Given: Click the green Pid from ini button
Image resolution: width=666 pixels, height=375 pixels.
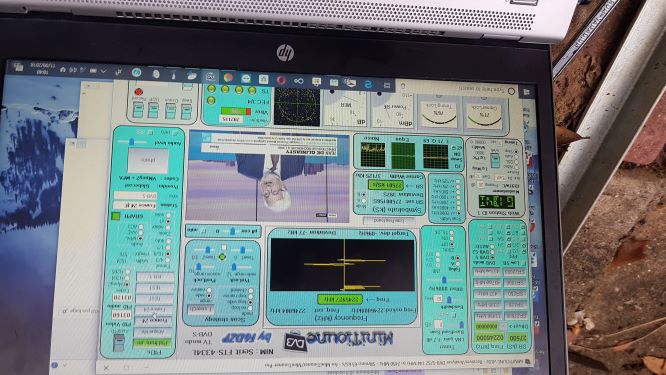Looking at the screenshot, I should pos(153,343).
